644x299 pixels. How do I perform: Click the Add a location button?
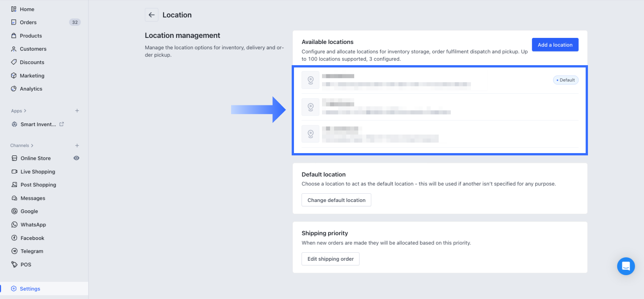[x=555, y=45]
